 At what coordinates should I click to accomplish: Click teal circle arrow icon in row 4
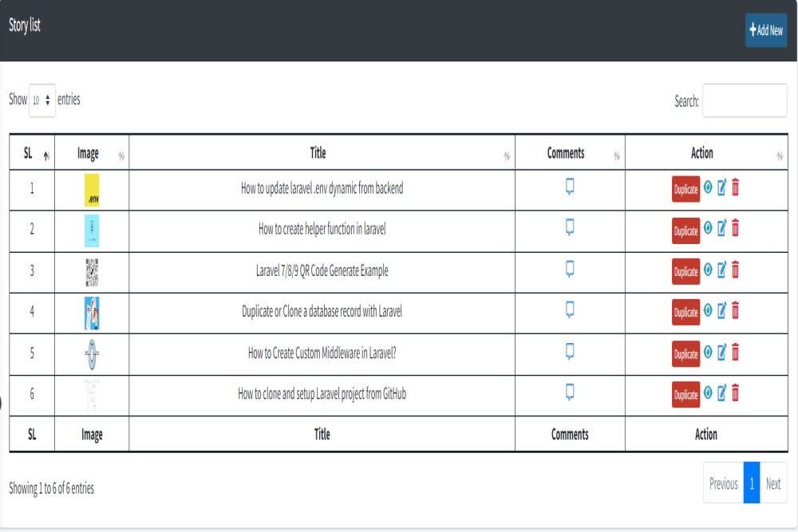point(708,310)
